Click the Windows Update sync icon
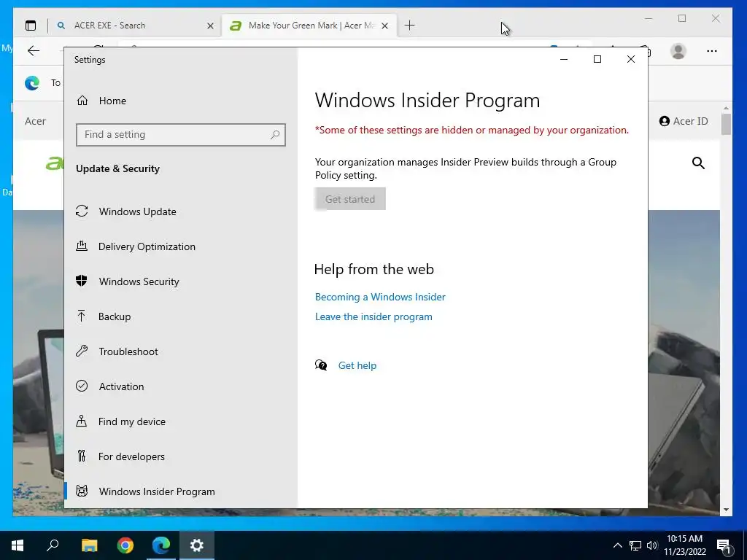 click(82, 211)
